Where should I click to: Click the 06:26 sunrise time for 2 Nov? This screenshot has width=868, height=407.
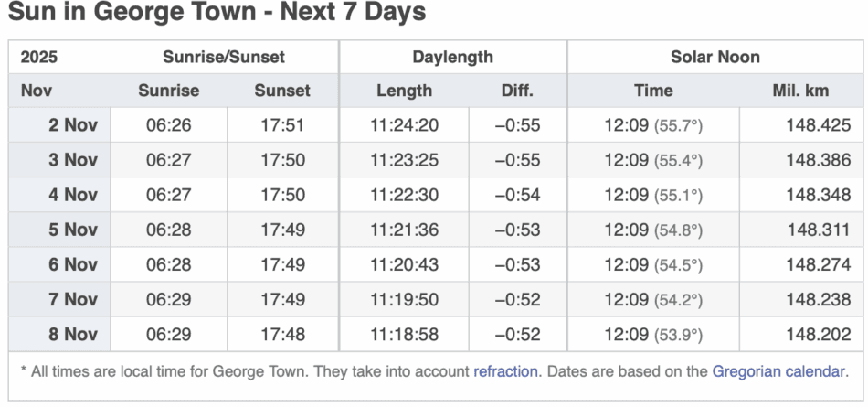click(x=168, y=125)
